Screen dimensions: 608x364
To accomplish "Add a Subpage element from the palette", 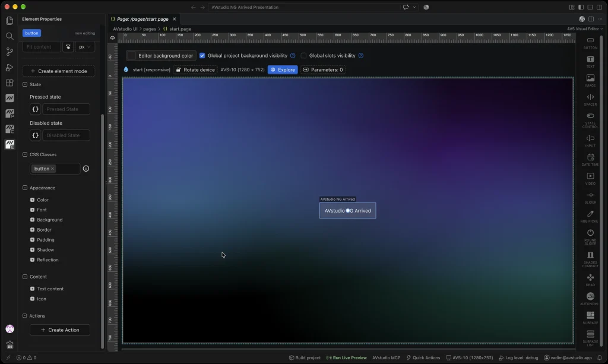I will pos(590,318).
